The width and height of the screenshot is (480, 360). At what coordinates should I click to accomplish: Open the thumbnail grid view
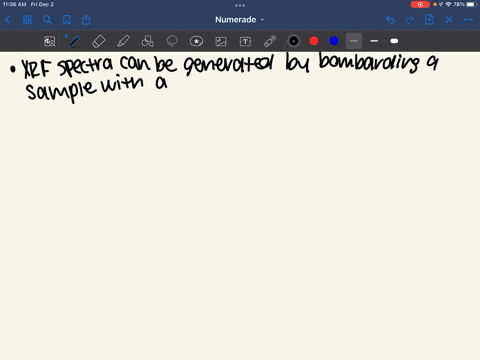point(27,20)
